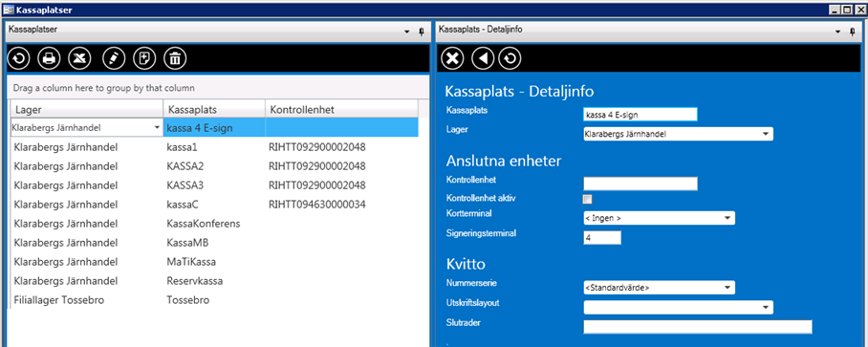Click the Kassaplatser window system icon

coord(9,10)
